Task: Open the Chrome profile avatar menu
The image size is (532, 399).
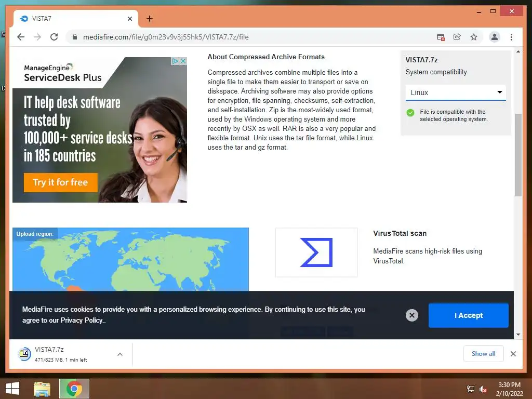Action: (x=495, y=37)
